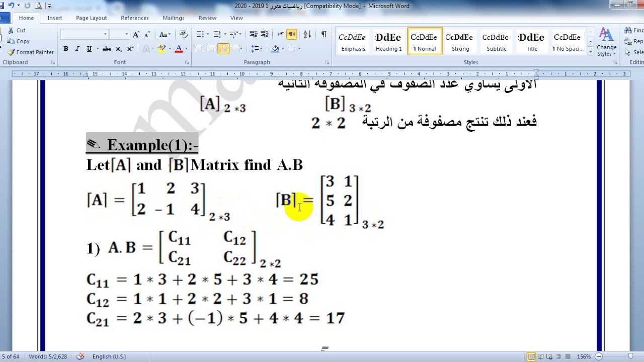Click the Shrink Font icon
Screen dimensions: 644x362
[x=146, y=35]
